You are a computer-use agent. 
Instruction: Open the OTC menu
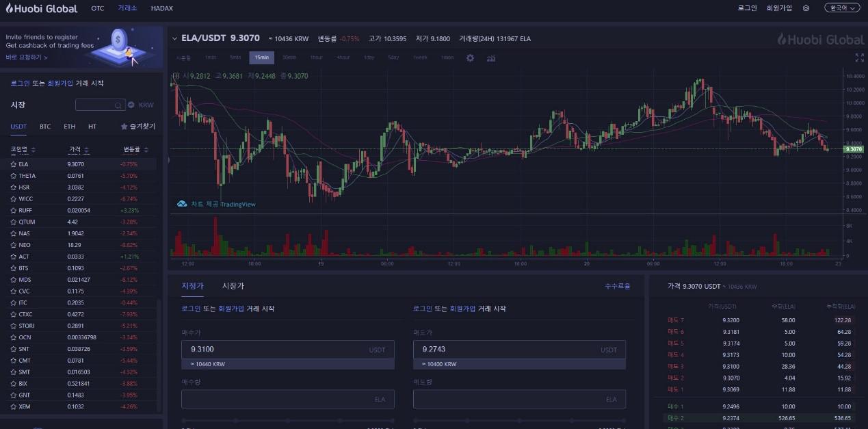98,8
